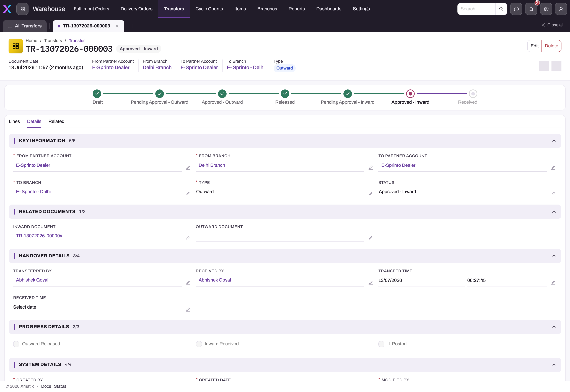This screenshot has width=570, height=392.
Task: Open the Fulfilment Orders menu
Action: [x=91, y=9]
